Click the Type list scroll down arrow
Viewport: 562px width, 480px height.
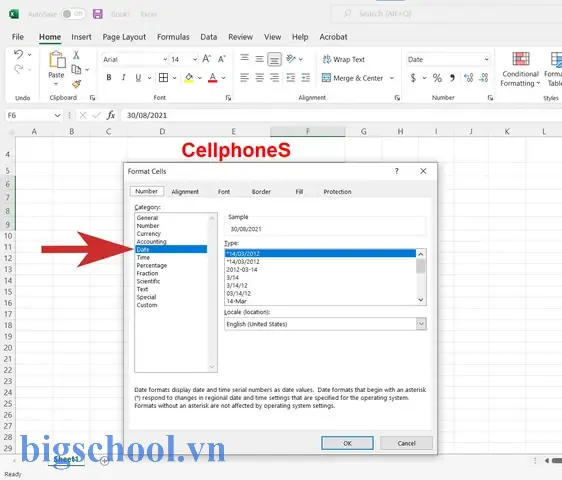click(421, 300)
